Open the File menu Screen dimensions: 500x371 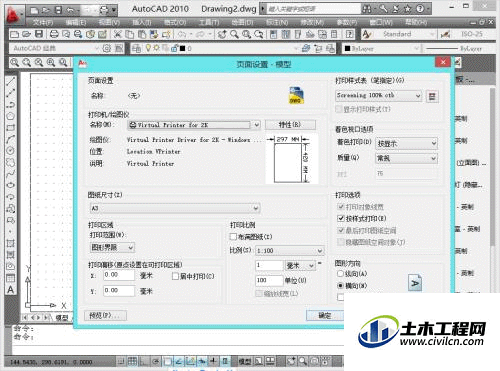click(x=43, y=22)
